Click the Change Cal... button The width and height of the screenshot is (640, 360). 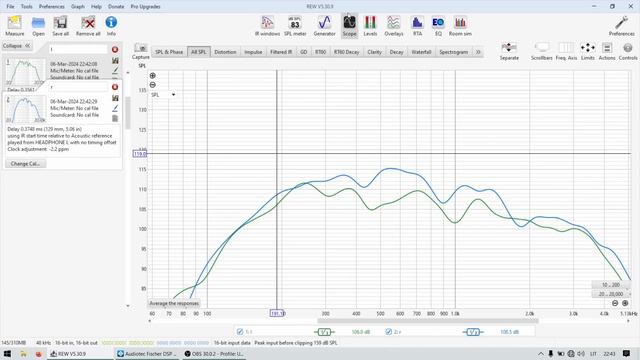(x=25, y=164)
